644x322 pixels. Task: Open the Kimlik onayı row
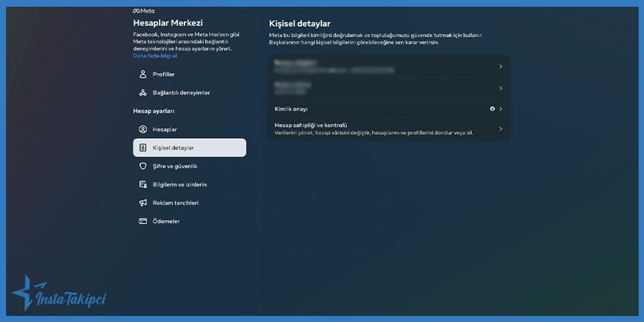point(389,109)
